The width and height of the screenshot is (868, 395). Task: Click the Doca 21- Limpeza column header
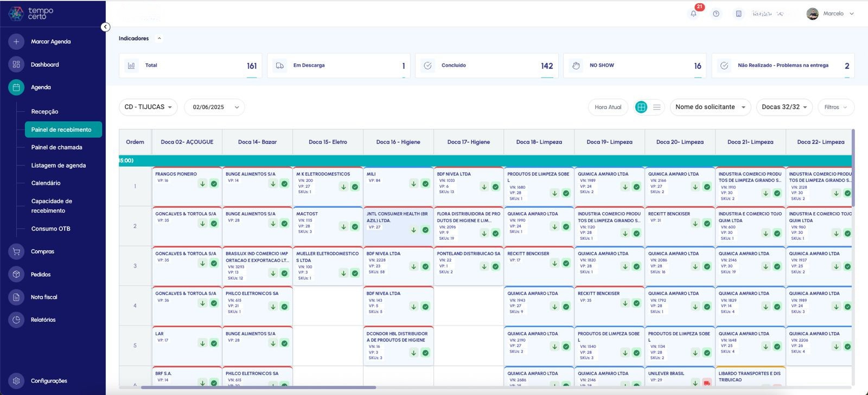750,142
